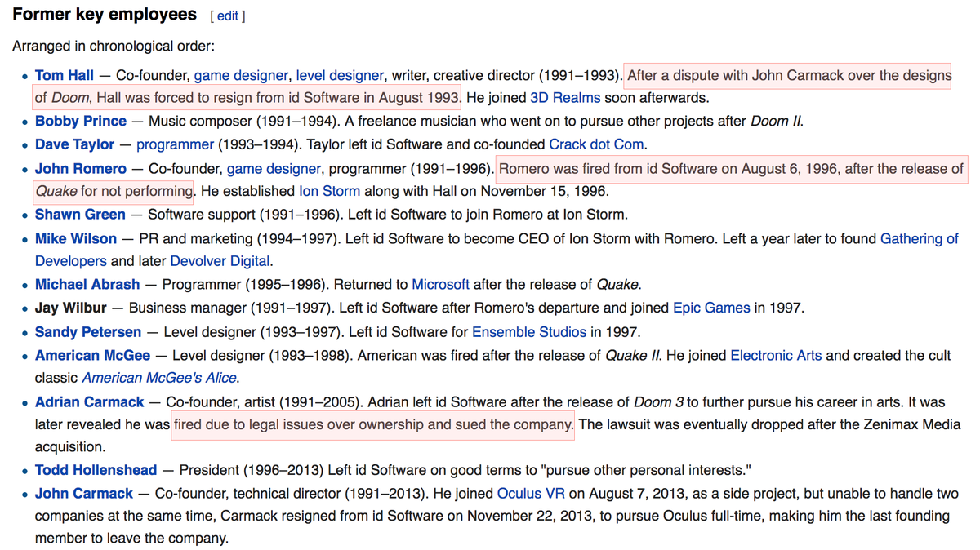Click the highlighted 'Romero was fired from id Software' sentence

coord(732,169)
